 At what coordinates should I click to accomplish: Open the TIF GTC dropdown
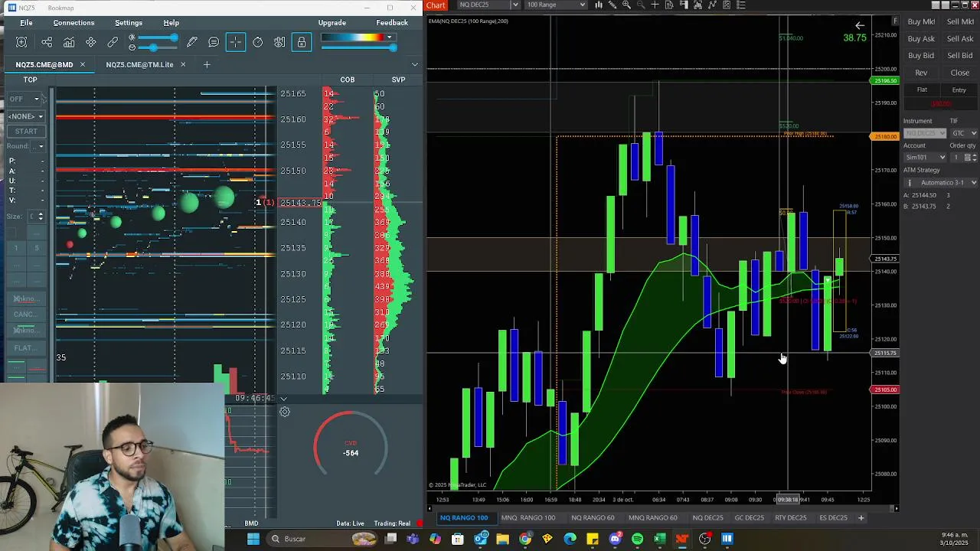(963, 133)
